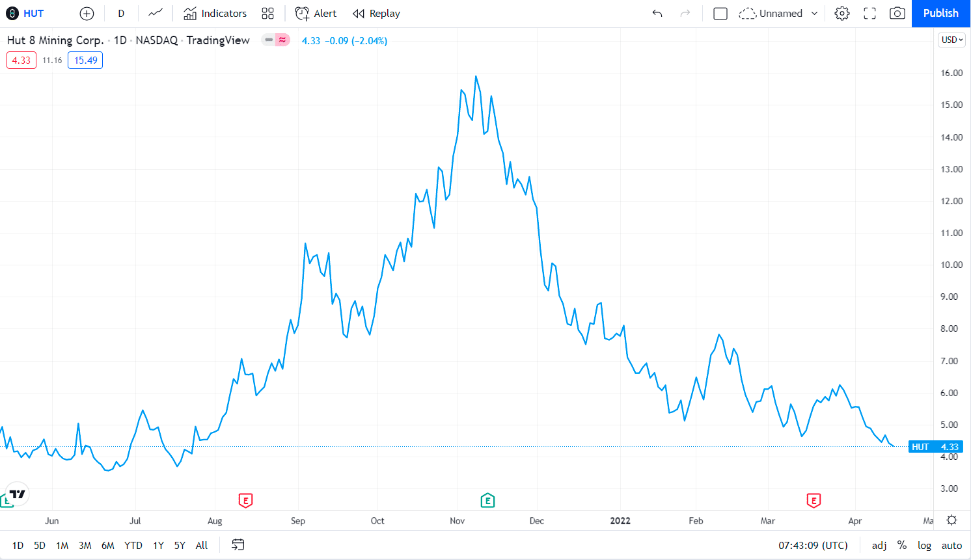Click the 11.16 spread value

point(52,60)
